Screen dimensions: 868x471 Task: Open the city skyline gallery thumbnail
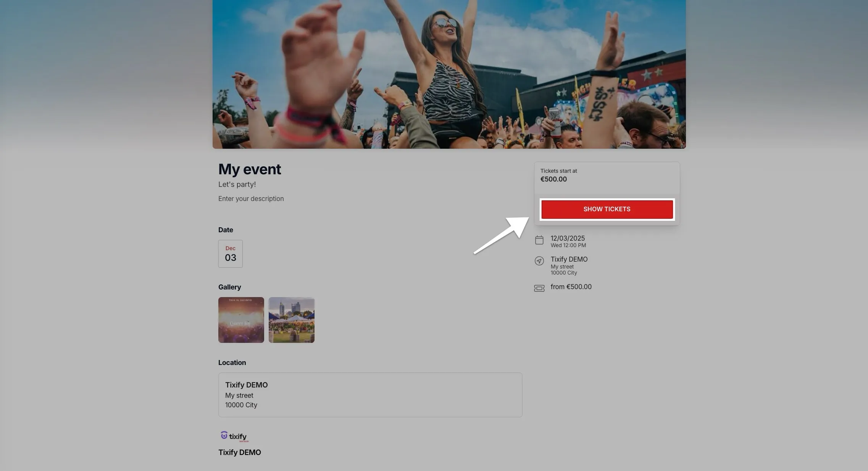[292, 320]
